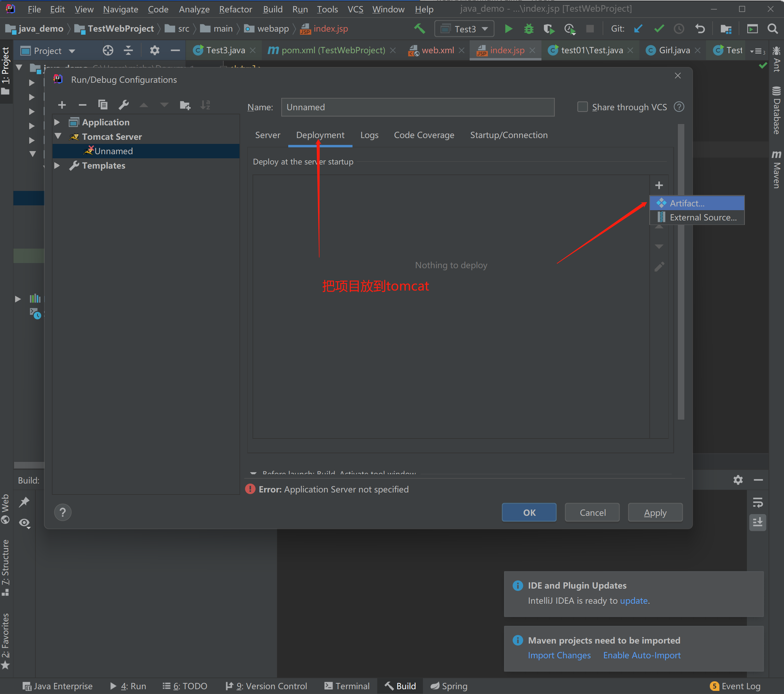Image resolution: width=784 pixels, height=694 pixels.
Task: Choose External Source... from the popup menu
Action: tap(697, 217)
